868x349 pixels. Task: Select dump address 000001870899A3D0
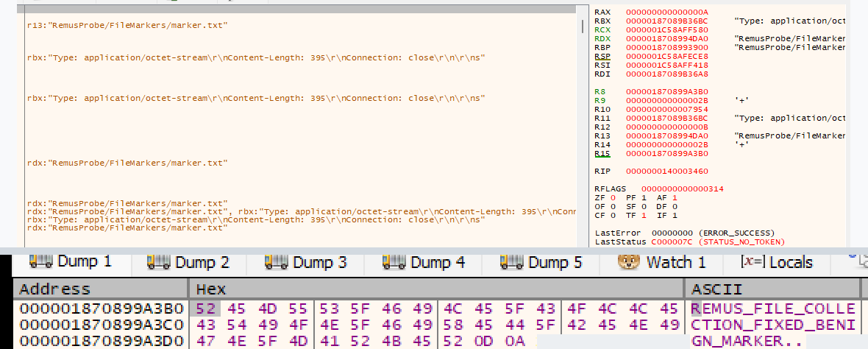(100, 341)
